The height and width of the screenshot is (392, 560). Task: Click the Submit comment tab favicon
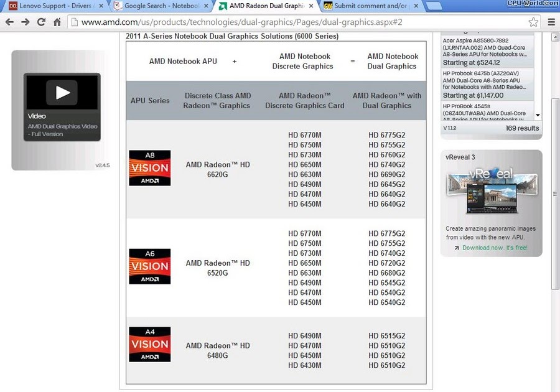[x=328, y=6]
